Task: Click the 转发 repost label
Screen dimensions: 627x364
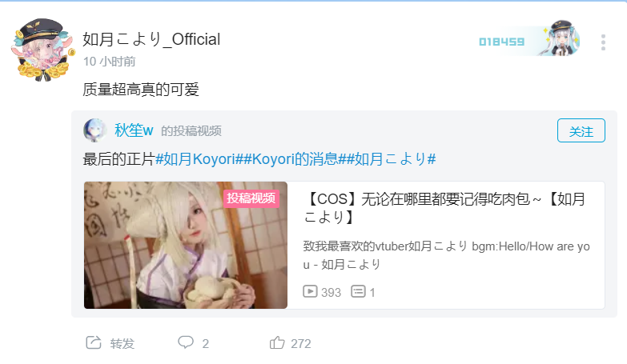Action: point(123,344)
